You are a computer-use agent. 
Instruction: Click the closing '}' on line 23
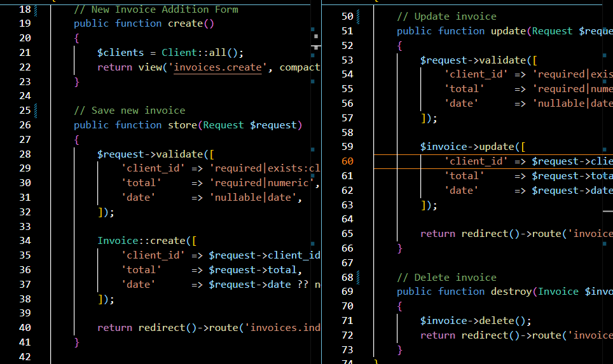(76, 81)
